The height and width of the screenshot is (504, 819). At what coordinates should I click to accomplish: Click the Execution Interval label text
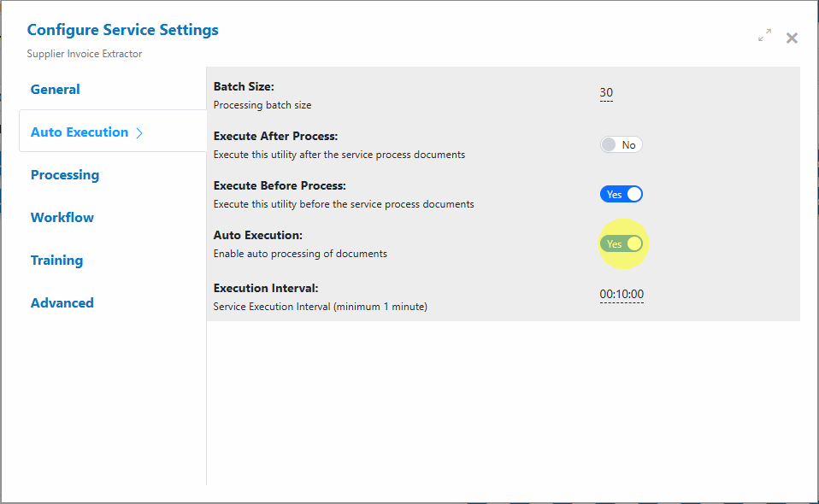266,288
